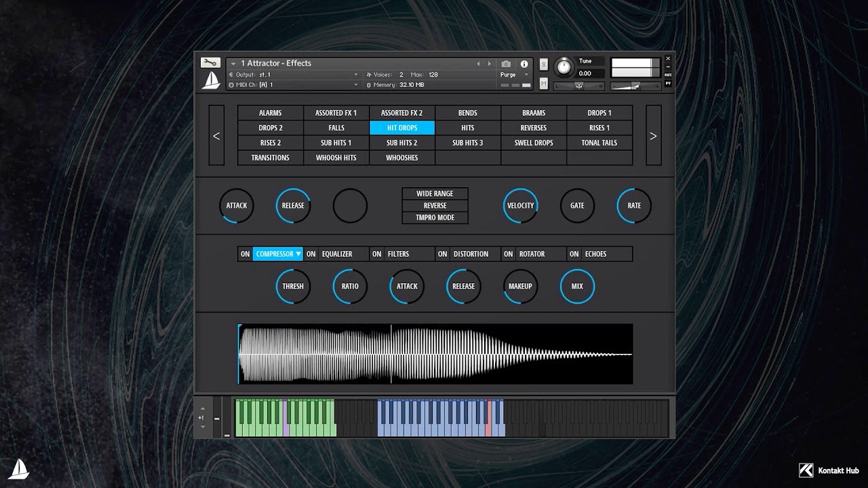Mute the instrument with M button
The image size is (868, 488).
click(x=544, y=83)
